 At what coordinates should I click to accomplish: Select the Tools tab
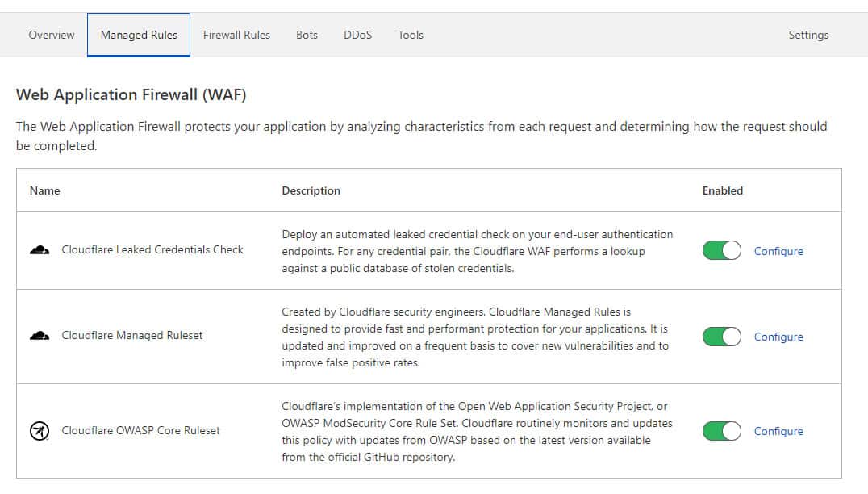coord(410,35)
